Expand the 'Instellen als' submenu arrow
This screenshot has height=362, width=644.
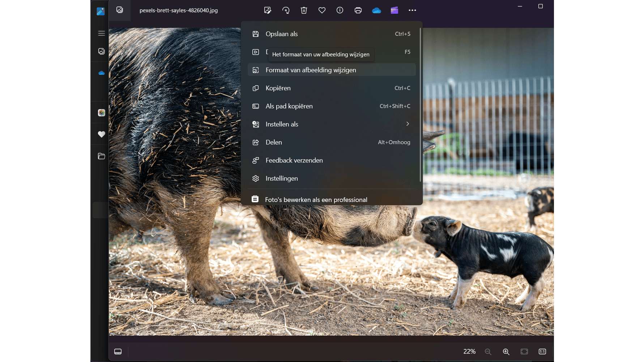click(408, 124)
